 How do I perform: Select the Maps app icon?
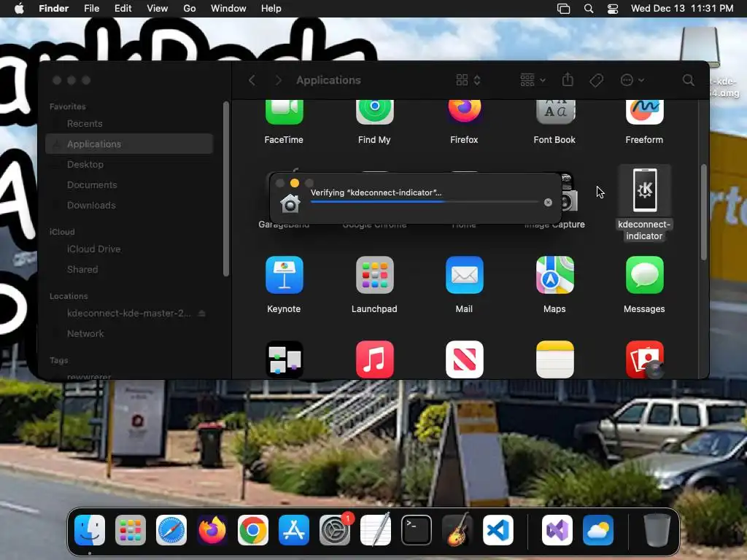tap(555, 275)
